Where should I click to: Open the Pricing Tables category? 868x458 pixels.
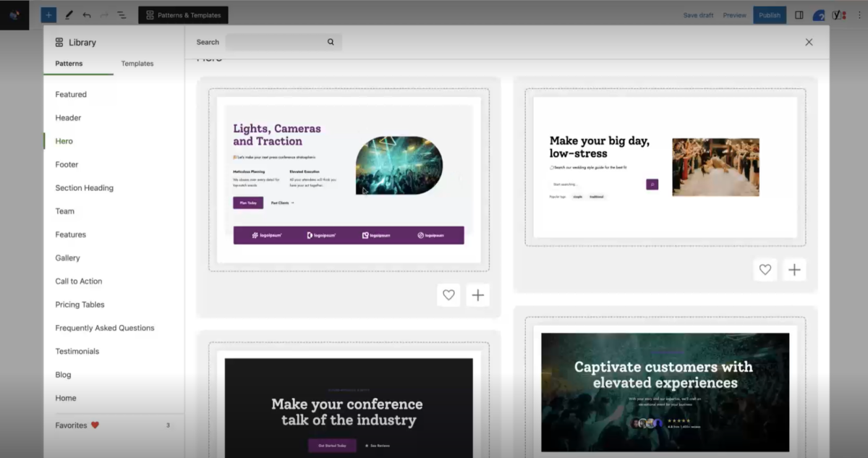[x=80, y=305]
